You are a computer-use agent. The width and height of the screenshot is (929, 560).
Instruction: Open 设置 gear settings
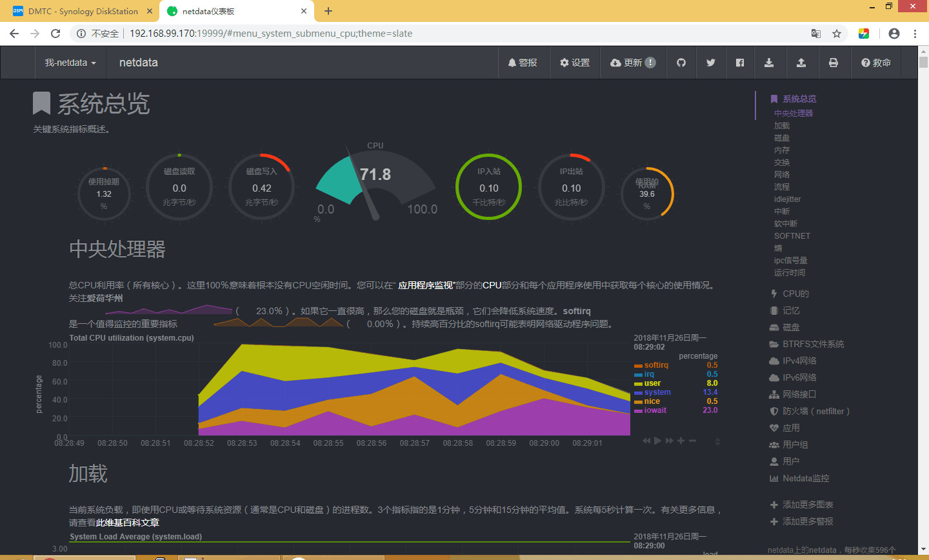click(575, 63)
